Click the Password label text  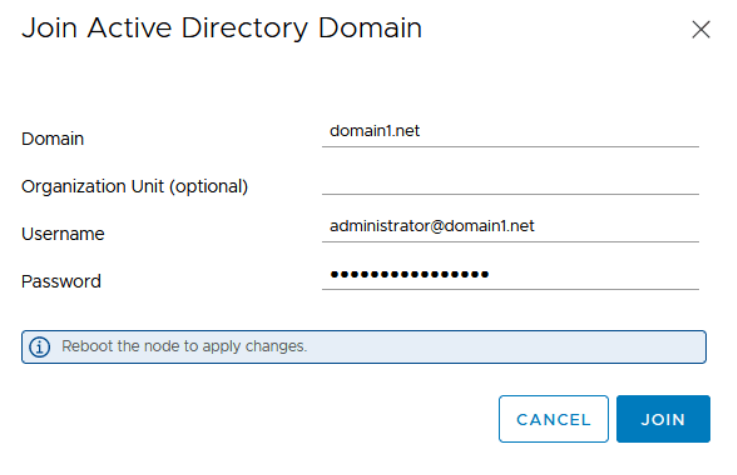click(x=60, y=282)
